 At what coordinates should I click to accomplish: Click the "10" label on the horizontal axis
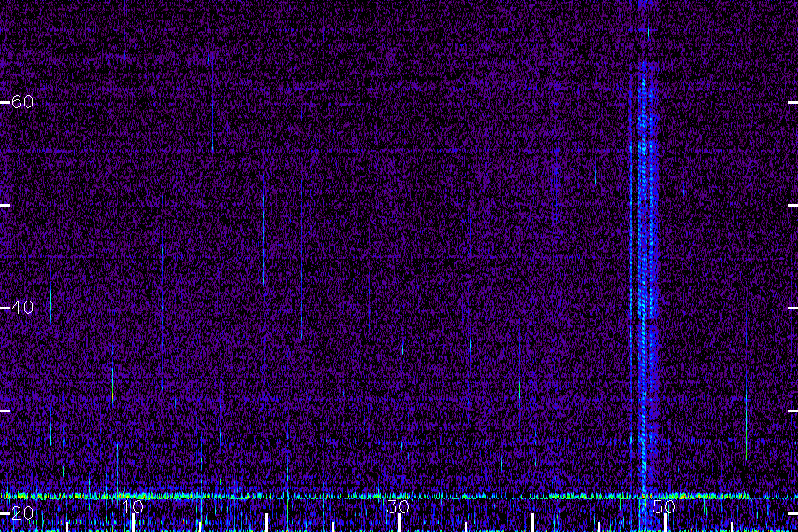pyautogui.click(x=133, y=506)
